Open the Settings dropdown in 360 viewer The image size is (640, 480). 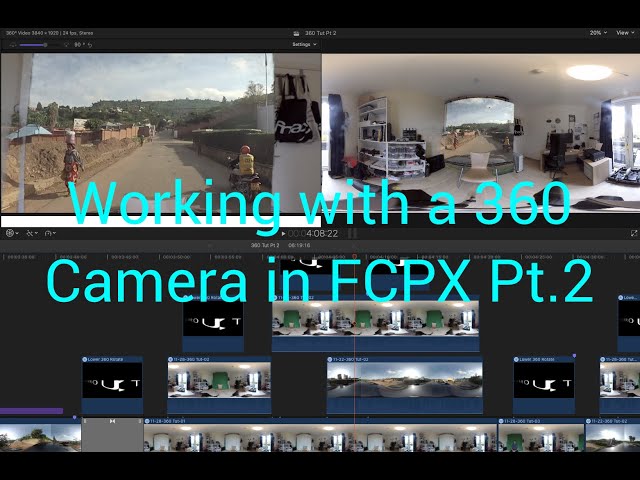(x=304, y=44)
